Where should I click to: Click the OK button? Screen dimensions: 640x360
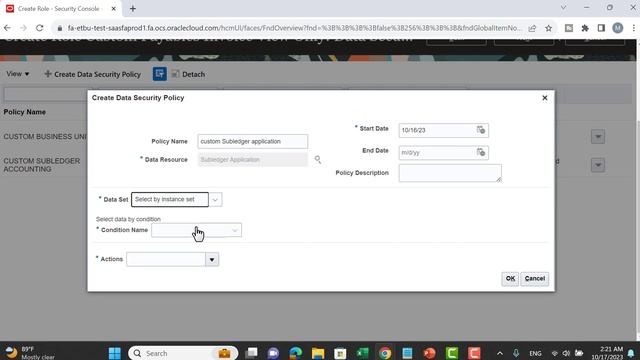pyautogui.click(x=510, y=279)
